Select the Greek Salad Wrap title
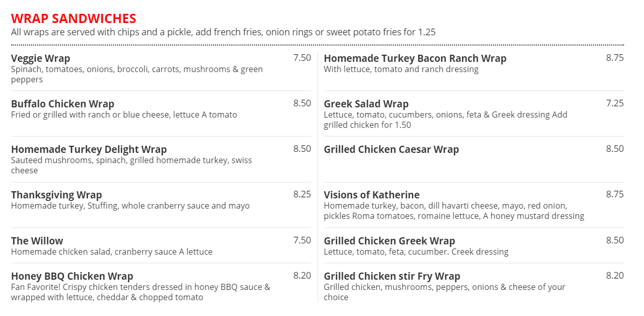 coord(366,104)
